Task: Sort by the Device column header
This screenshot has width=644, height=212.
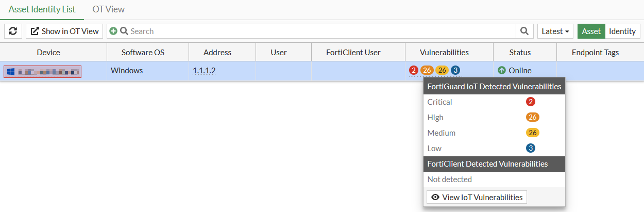Action: [48, 52]
